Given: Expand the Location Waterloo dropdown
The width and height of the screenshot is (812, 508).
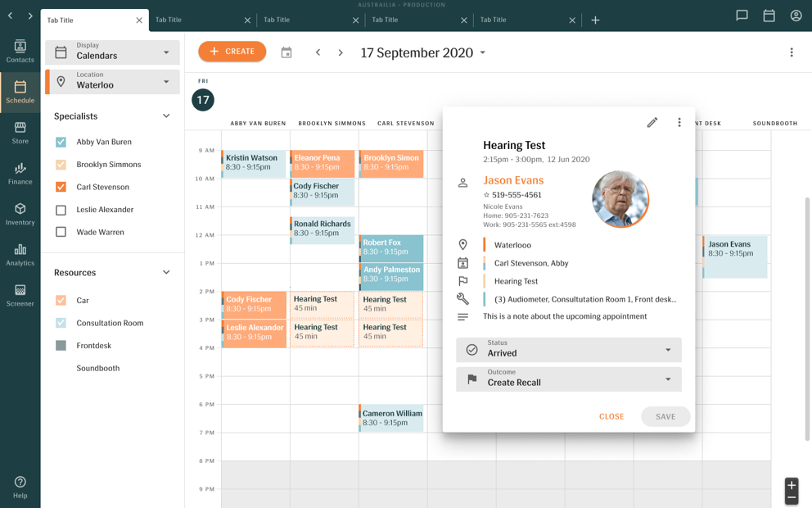Looking at the screenshot, I should pos(113,81).
